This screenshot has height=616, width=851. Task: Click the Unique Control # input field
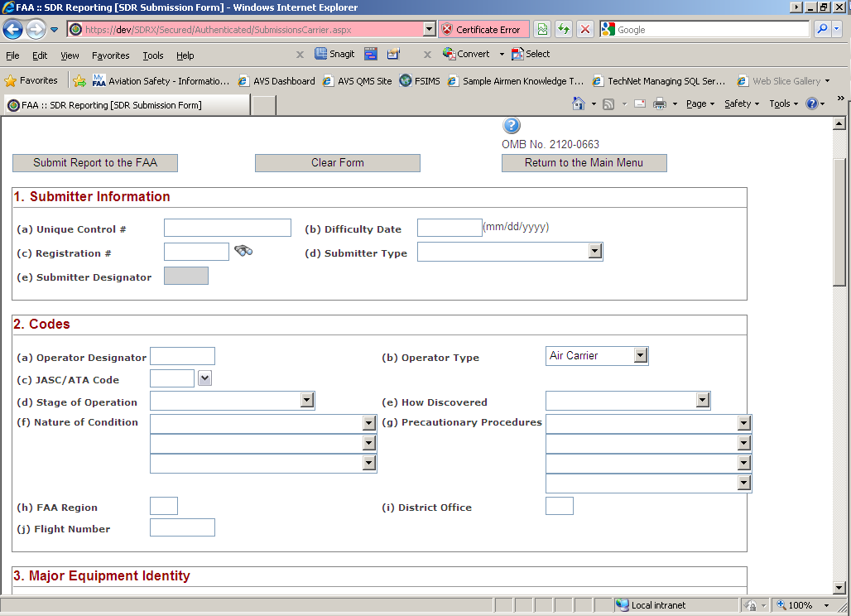pos(228,229)
